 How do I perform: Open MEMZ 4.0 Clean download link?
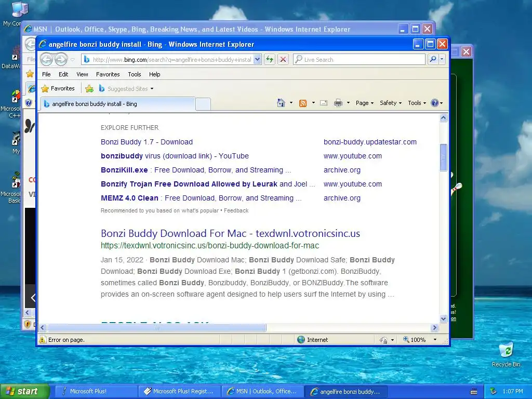coord(201,198)
